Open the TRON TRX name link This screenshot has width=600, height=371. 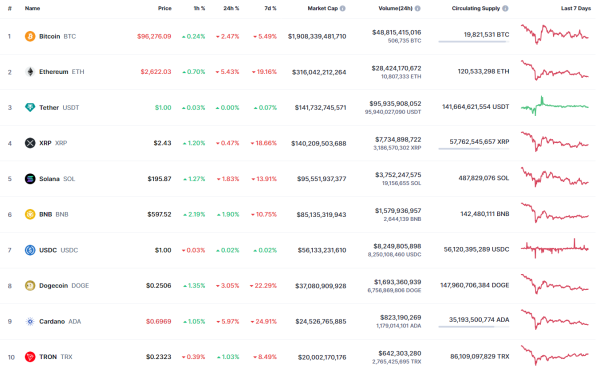(56, 357)
